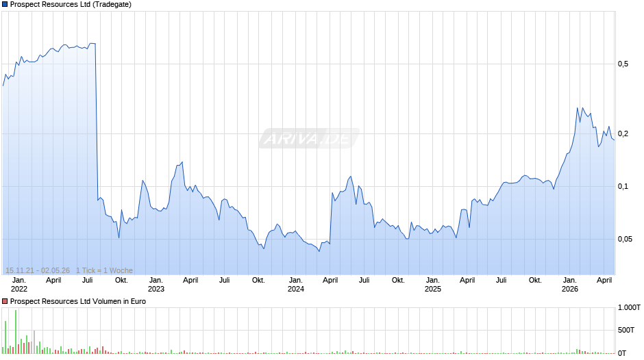644x360 pixels.
Task: Click the 'Jan. 2023' time axis label
Action: [x=156, y=285]
